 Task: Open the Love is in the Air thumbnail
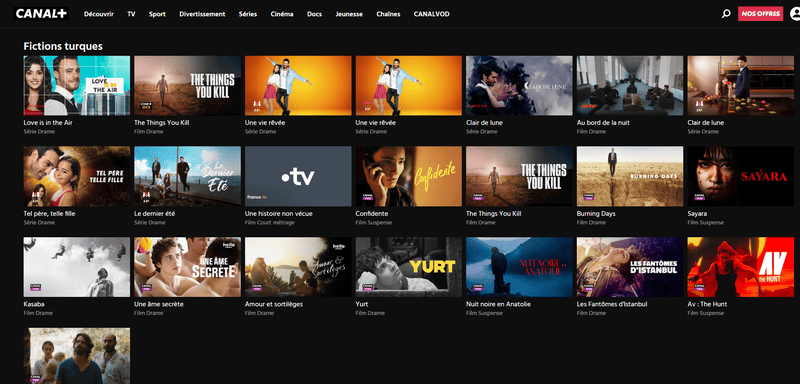point(77,86)
